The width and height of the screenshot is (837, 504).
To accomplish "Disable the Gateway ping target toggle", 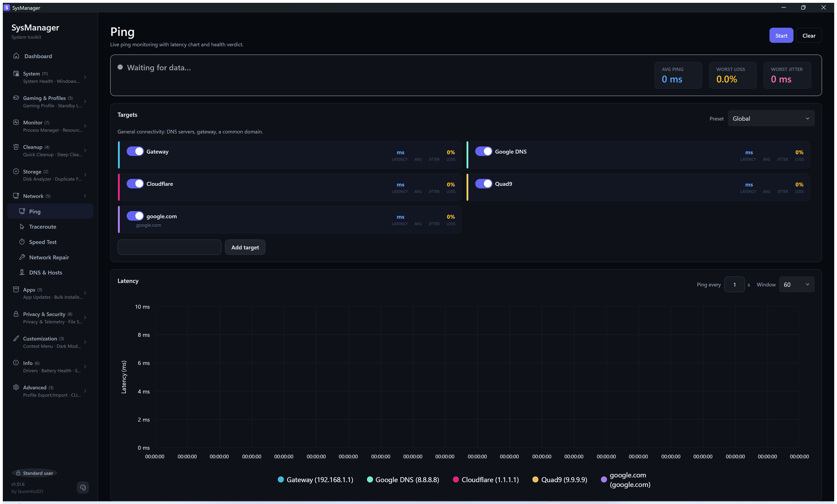I will coord(135,151).
